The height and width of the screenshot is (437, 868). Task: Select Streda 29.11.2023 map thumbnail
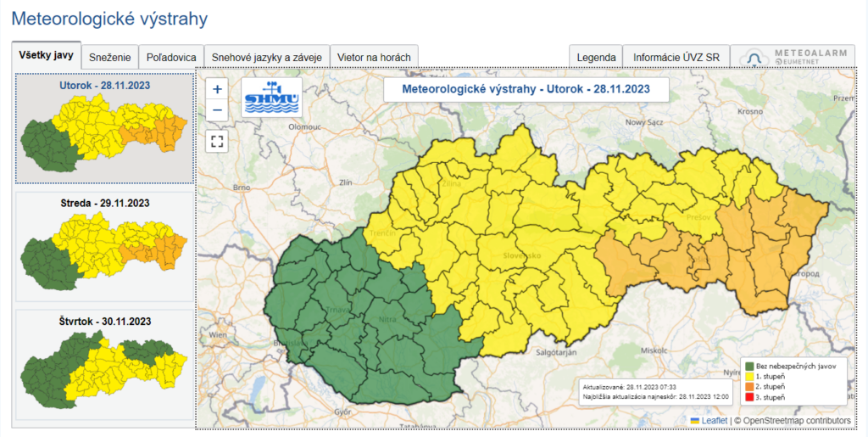pyautogui.click(x=105, y=246)
